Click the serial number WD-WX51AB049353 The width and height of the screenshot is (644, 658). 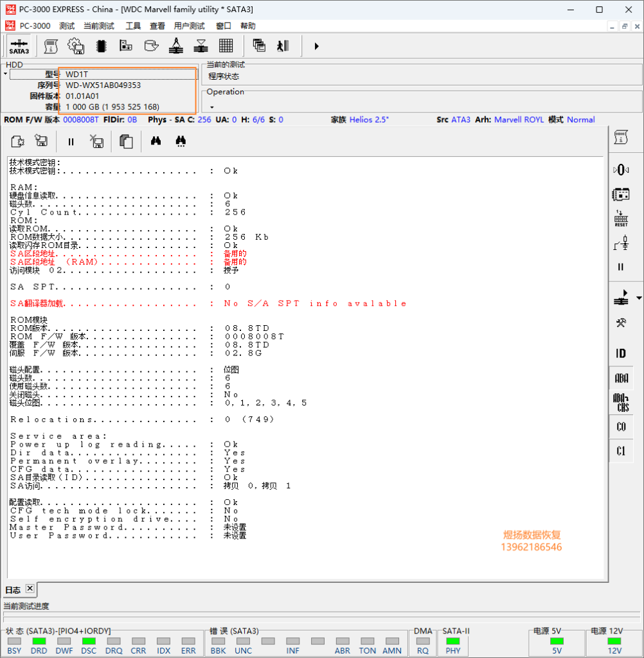103,85
